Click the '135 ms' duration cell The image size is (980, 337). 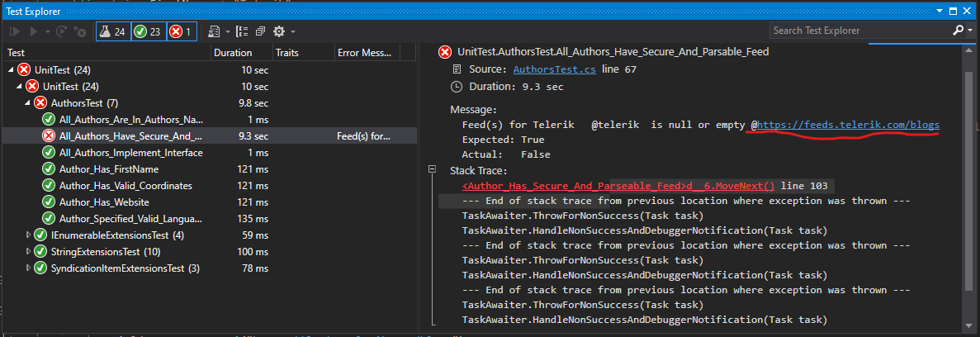point(253,219)
